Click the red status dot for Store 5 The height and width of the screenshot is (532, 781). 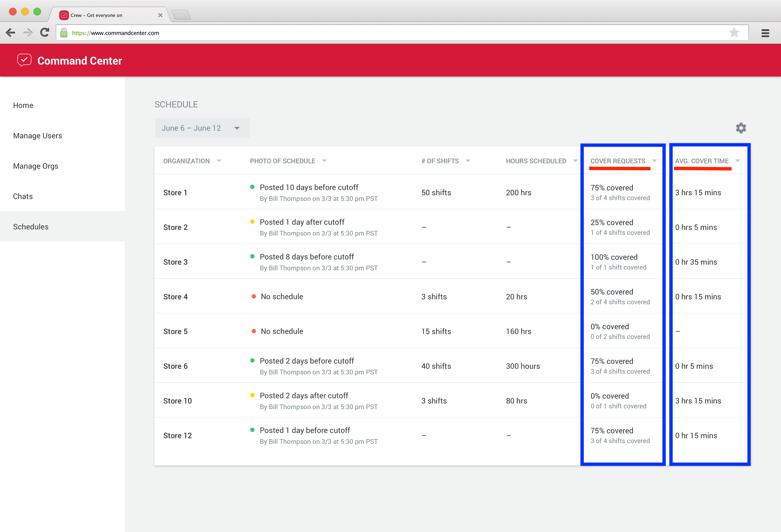254,331
